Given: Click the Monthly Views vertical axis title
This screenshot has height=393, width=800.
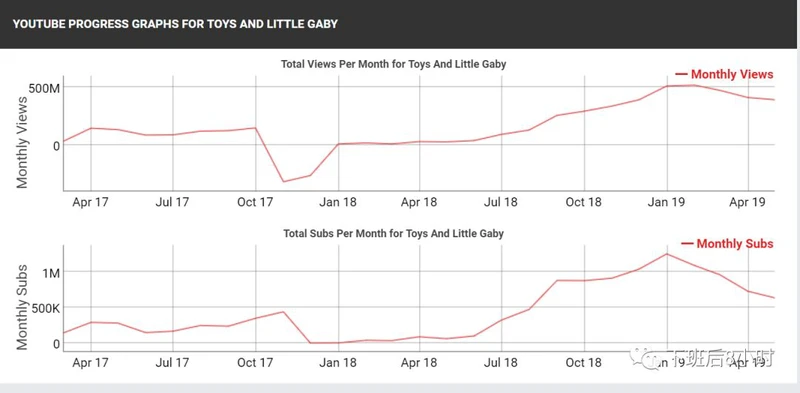Looking at the screenshot, I should [x=21, y=141].
